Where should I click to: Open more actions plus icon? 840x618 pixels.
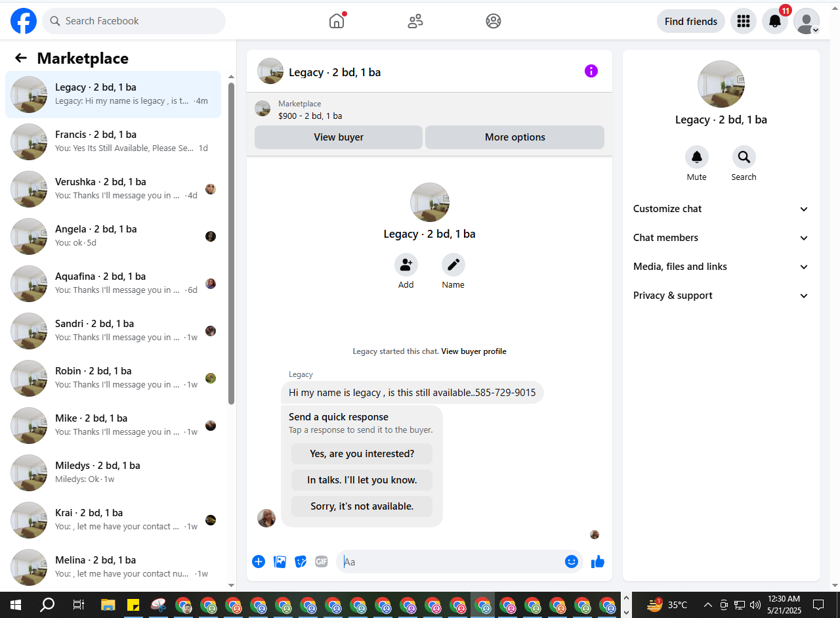coord(259,562)
